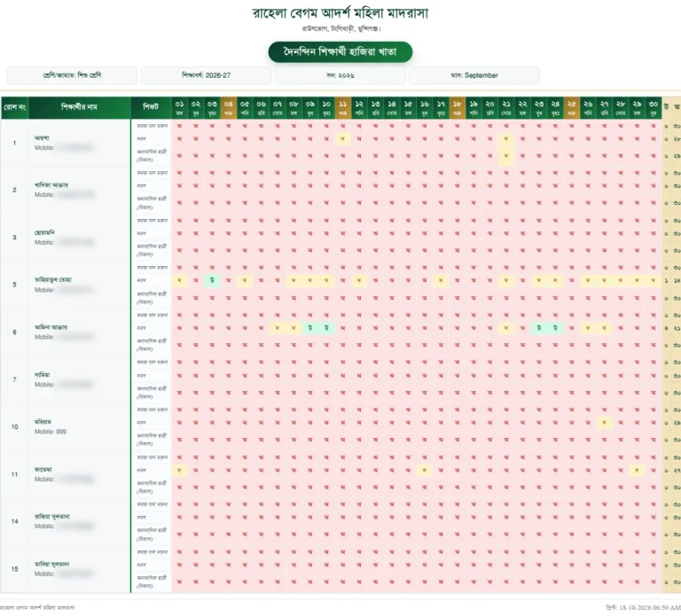
Task: Click the green daily attendance register title badge
Action: (340, 52)
